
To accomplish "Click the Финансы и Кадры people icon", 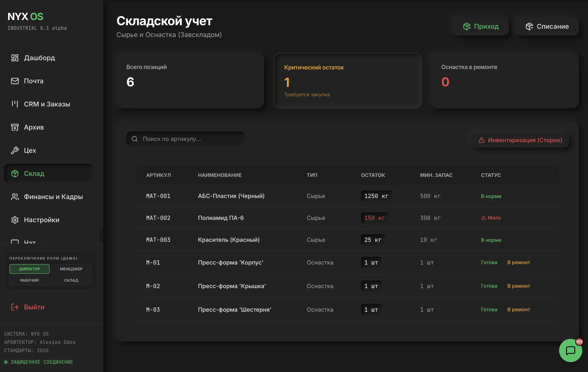I will [x=15, y=197].
